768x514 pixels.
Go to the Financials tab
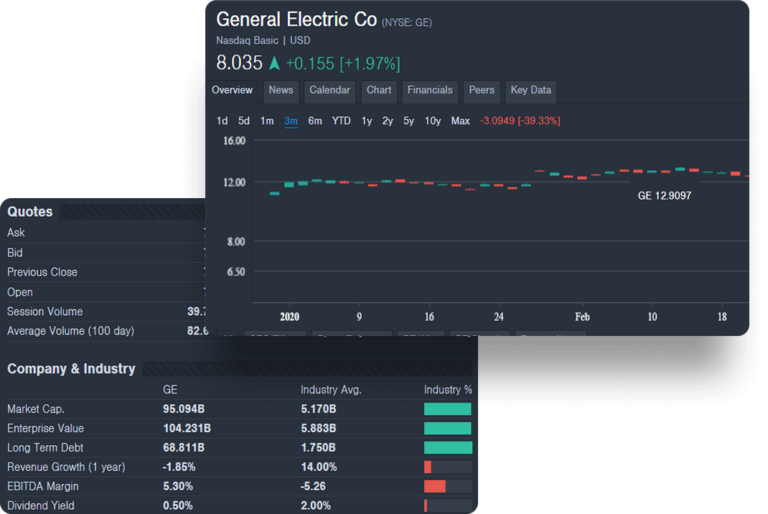[x=430, y=90]
